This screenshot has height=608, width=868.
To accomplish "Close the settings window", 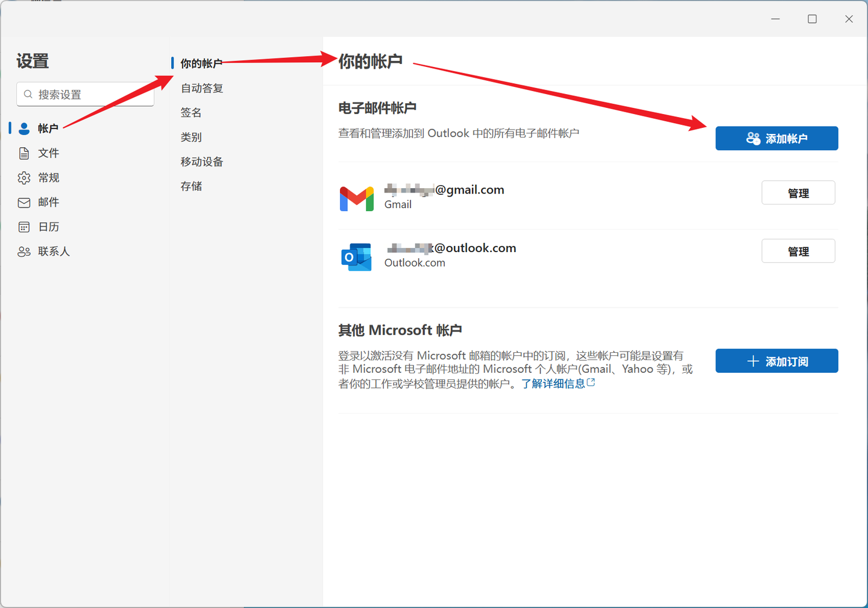I will pyautogui.click(x=849, y=19).
